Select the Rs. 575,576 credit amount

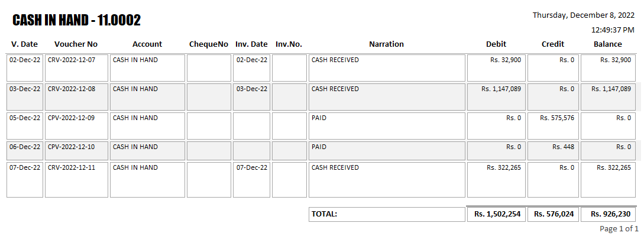556,118
